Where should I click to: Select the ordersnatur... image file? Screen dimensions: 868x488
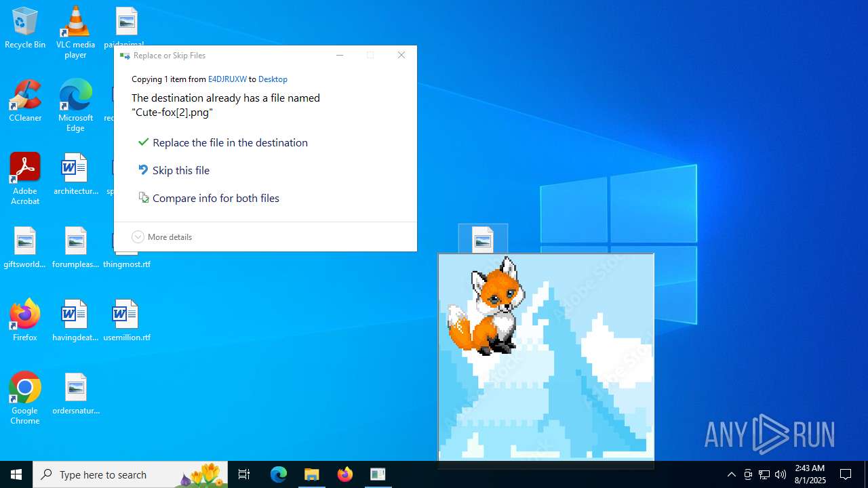pyautogui.click(x=75, y=393)
